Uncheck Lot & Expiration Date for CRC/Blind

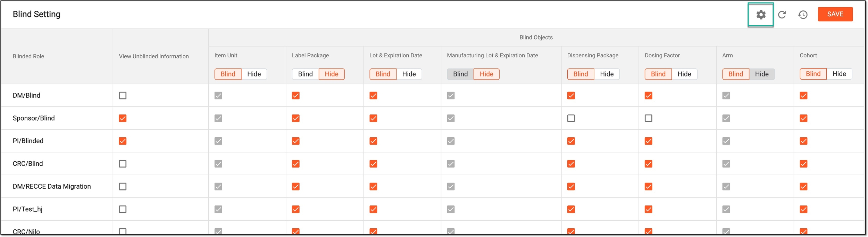click(x=373, y=164)
